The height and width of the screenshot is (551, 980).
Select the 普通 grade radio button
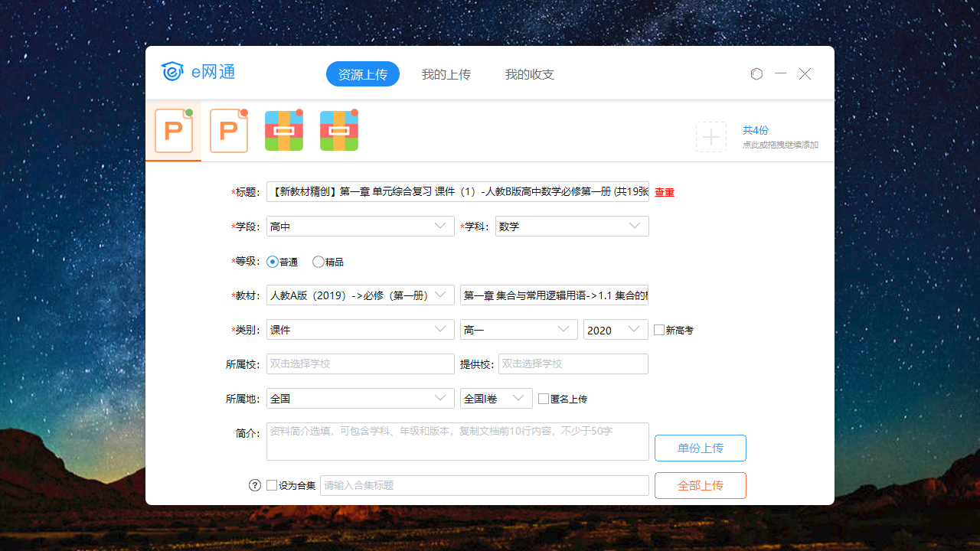click(273, 262)
